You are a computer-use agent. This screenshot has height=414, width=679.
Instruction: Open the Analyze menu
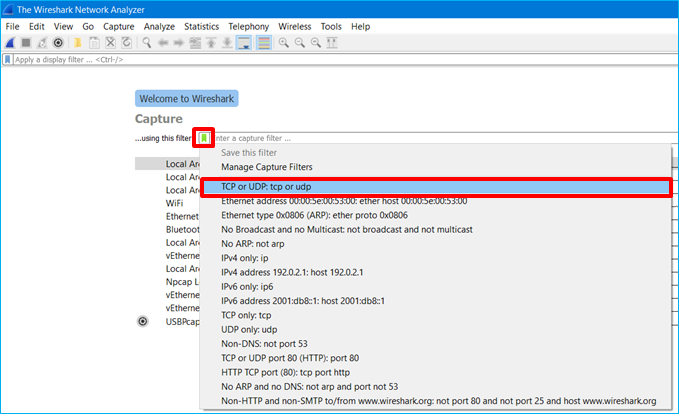159,26
